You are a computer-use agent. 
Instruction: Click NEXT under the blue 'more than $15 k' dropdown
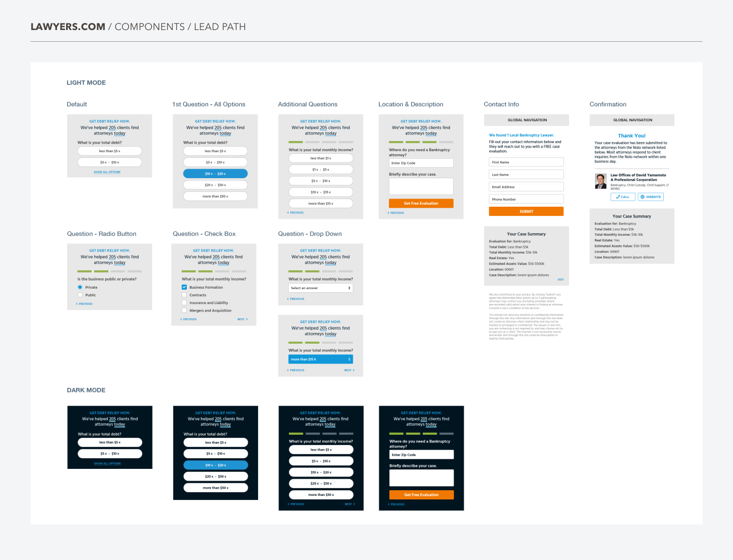(349, 370)
